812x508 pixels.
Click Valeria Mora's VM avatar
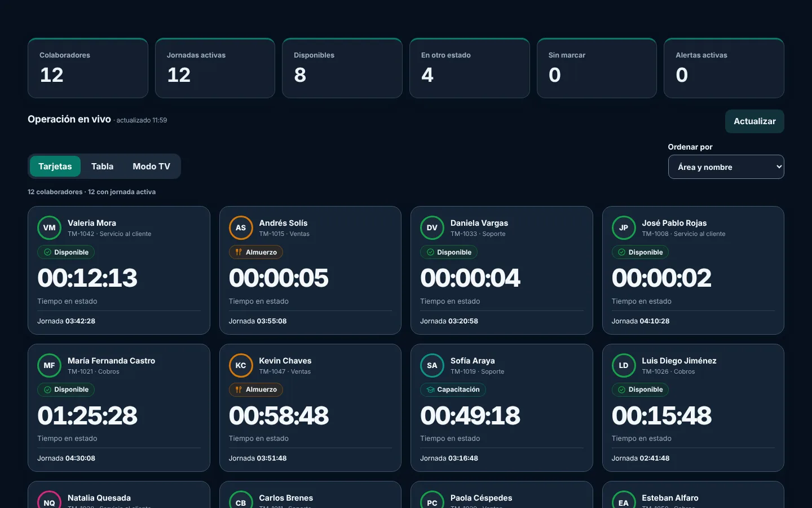coord(49,228)
